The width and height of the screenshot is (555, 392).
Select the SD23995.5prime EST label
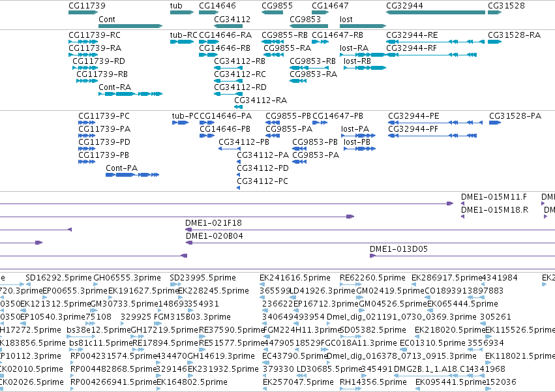pos(203,278)
